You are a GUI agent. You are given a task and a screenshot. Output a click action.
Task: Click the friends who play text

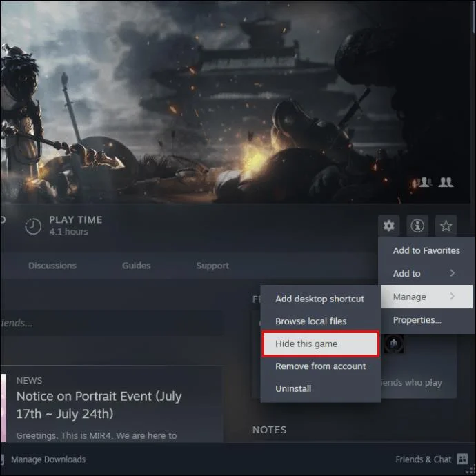[x=411, y=383]
